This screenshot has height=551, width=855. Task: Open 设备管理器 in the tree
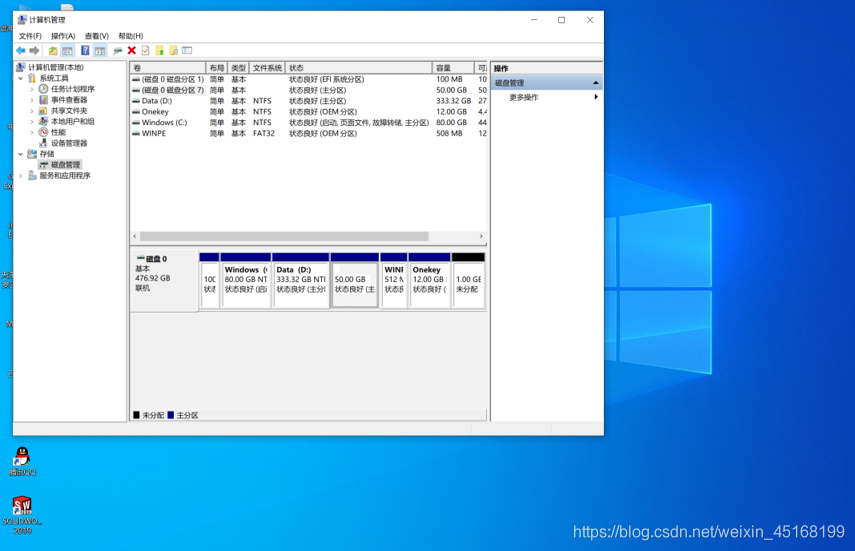point(69,143)
